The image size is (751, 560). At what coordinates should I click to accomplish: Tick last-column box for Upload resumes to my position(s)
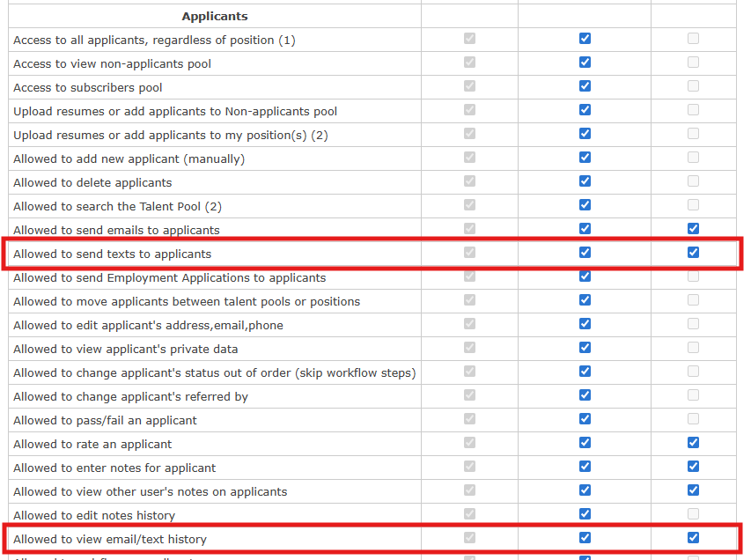pos(693,134)
